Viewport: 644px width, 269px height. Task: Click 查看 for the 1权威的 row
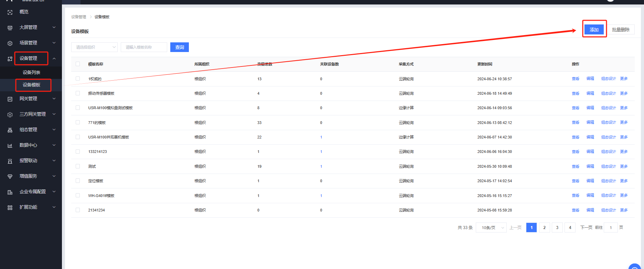[576, 79]
